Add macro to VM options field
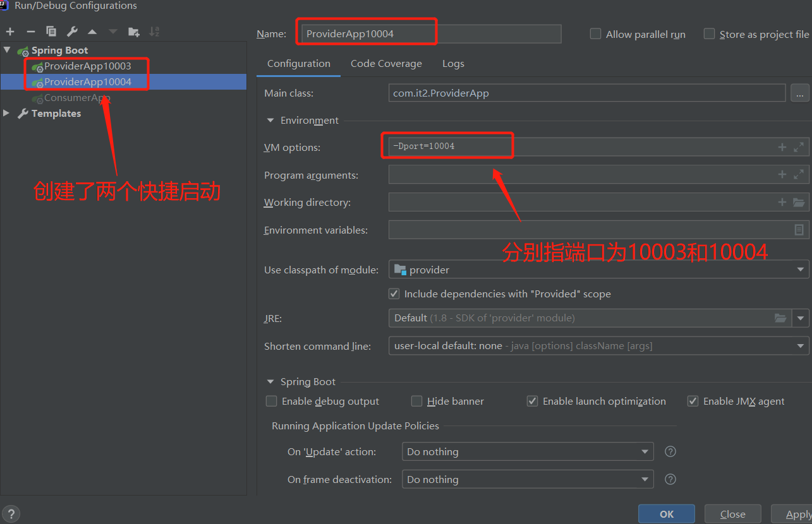Screen dimensions: 812x524 [782, 147]
